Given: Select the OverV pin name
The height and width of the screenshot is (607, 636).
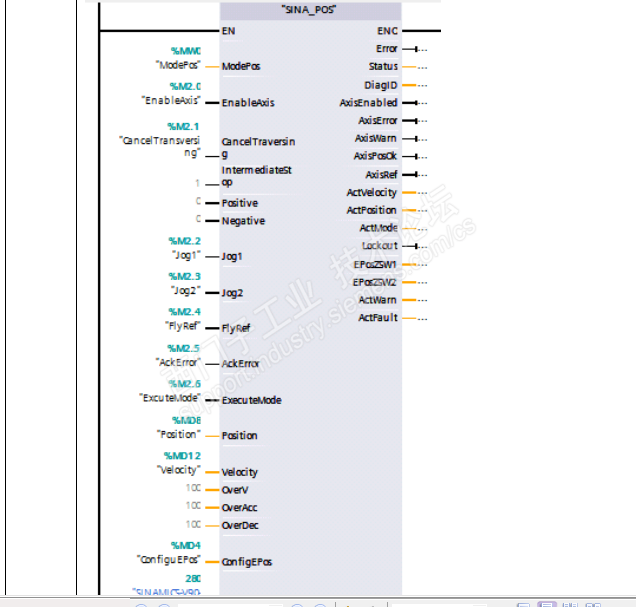Looking at the screenshot, I should pyautogui.click(x=235, y=490).
